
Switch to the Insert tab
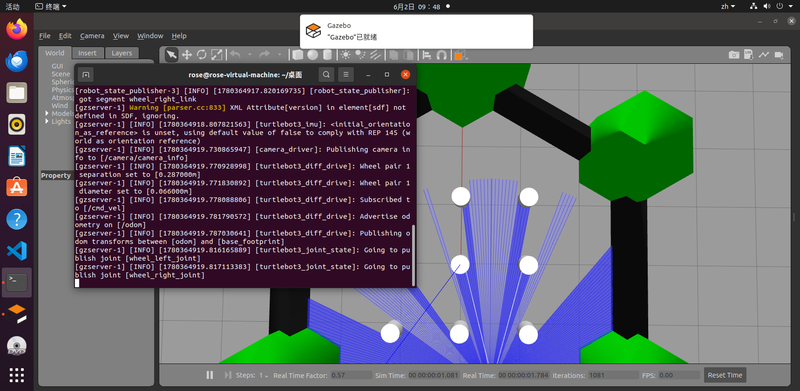(88, 53)
